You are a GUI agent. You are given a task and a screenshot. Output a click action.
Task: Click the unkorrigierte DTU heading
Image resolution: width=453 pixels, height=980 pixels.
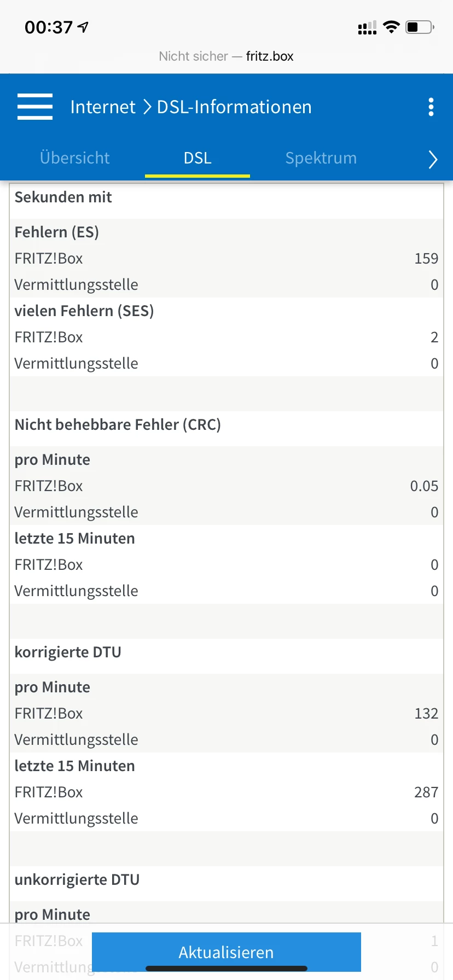coord(77,880)
